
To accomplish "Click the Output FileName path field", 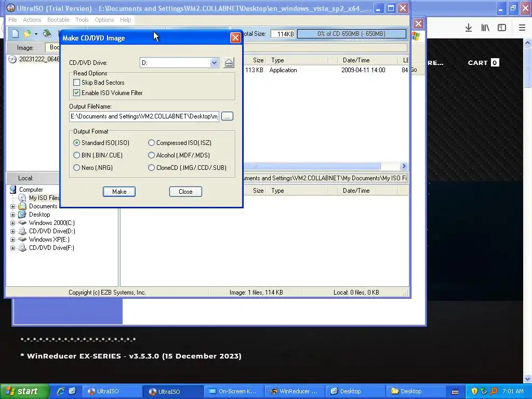I will coord(144,116).
